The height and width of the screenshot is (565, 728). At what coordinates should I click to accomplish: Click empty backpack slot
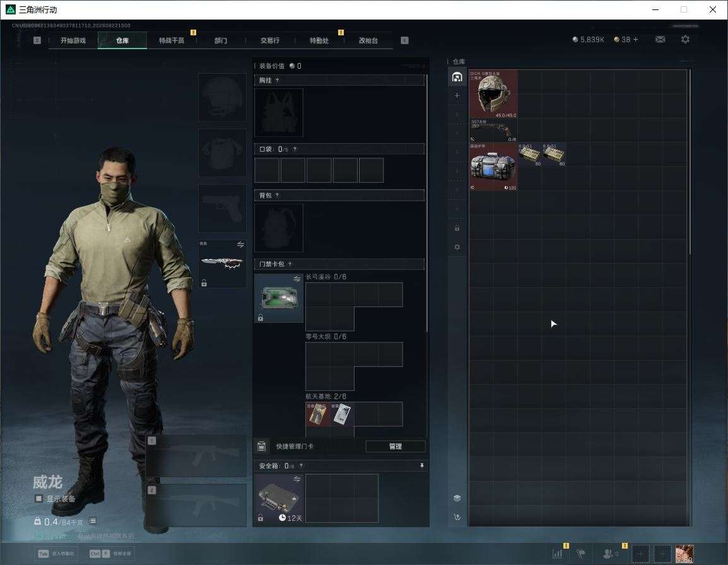(279, 228)
